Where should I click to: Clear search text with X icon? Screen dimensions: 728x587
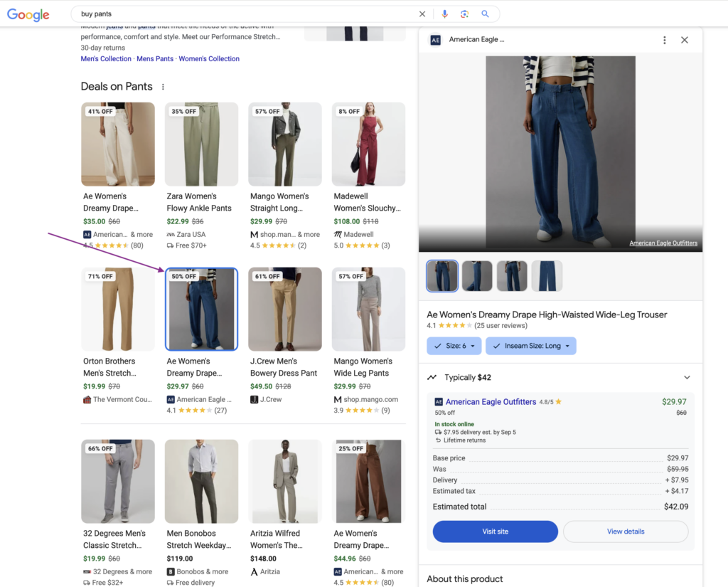pyautogui.click(x=422, y=14)
